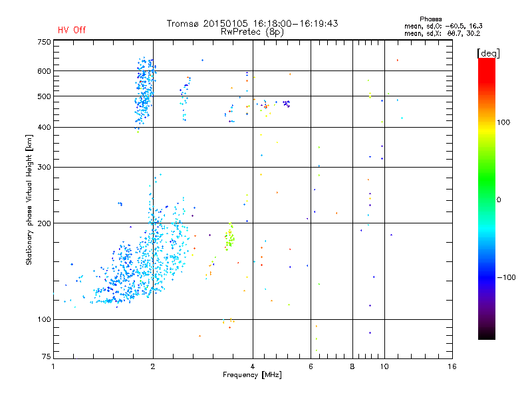Click the yellow-green echo cluster near 3.5 MHz
Screen dimensions: 532x399
[229, 237]
